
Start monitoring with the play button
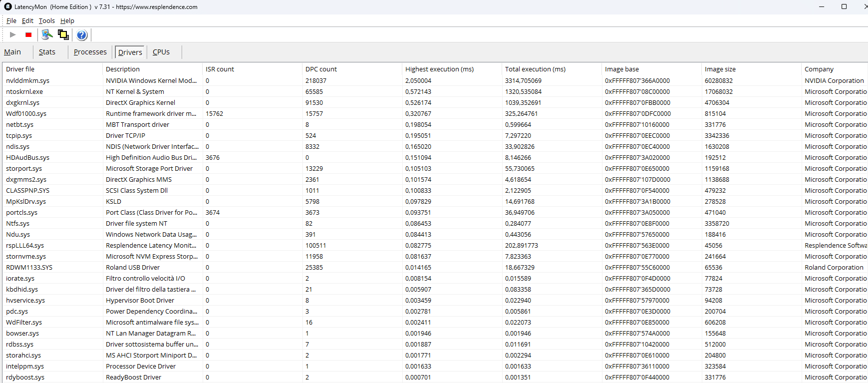pyautogui.click(x=13, y=34)
